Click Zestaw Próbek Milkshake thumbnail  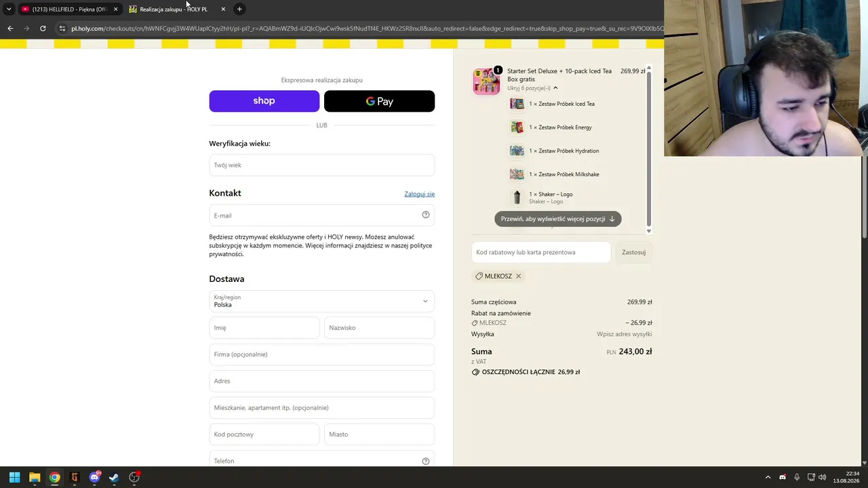[517, 174]
